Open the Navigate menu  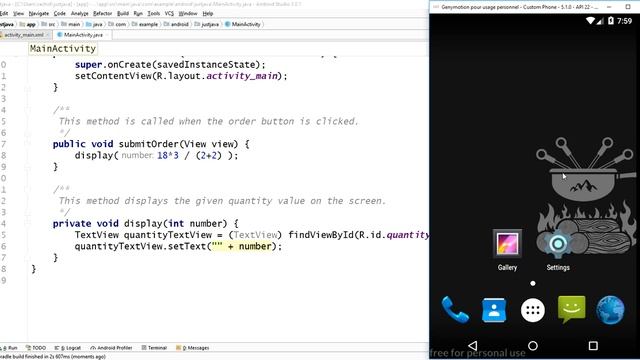click(39, 13)
